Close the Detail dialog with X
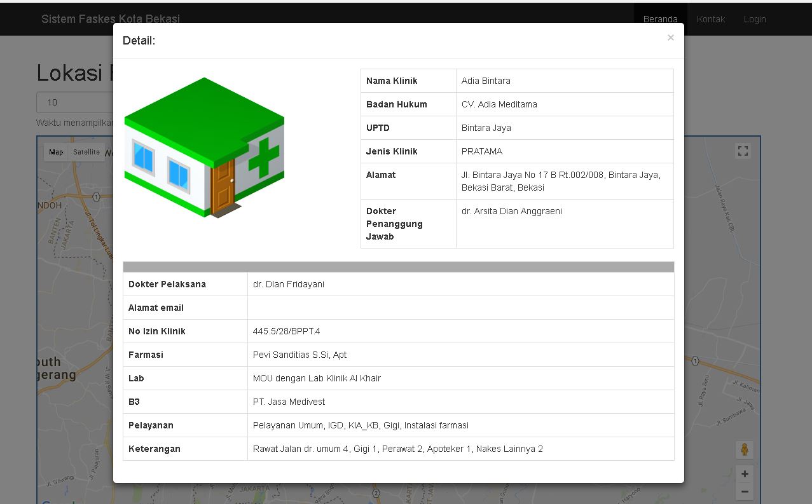 pos(670,38)
